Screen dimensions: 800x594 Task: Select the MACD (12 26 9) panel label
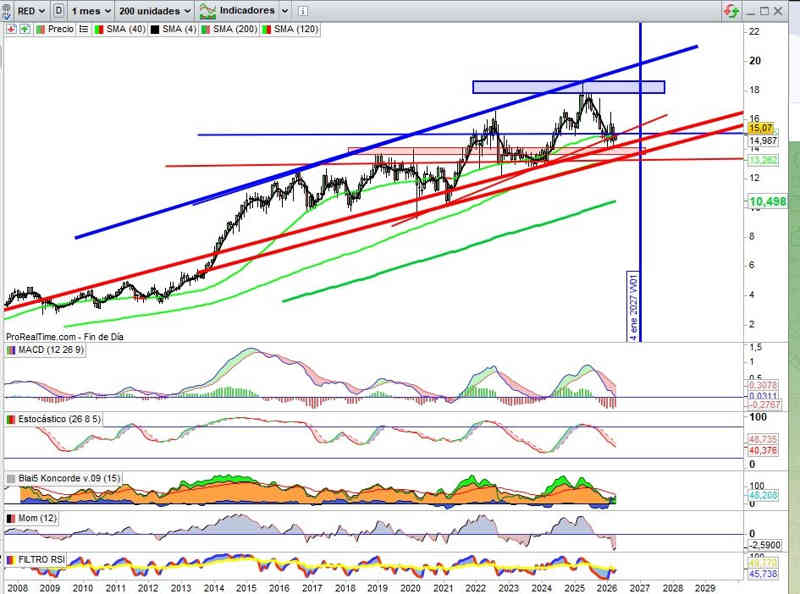click(51, 348)
